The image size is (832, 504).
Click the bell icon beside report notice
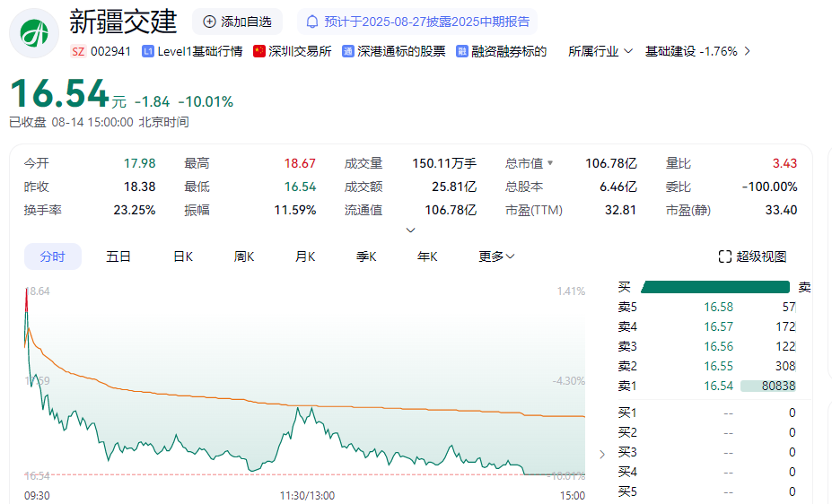[312, 22]
